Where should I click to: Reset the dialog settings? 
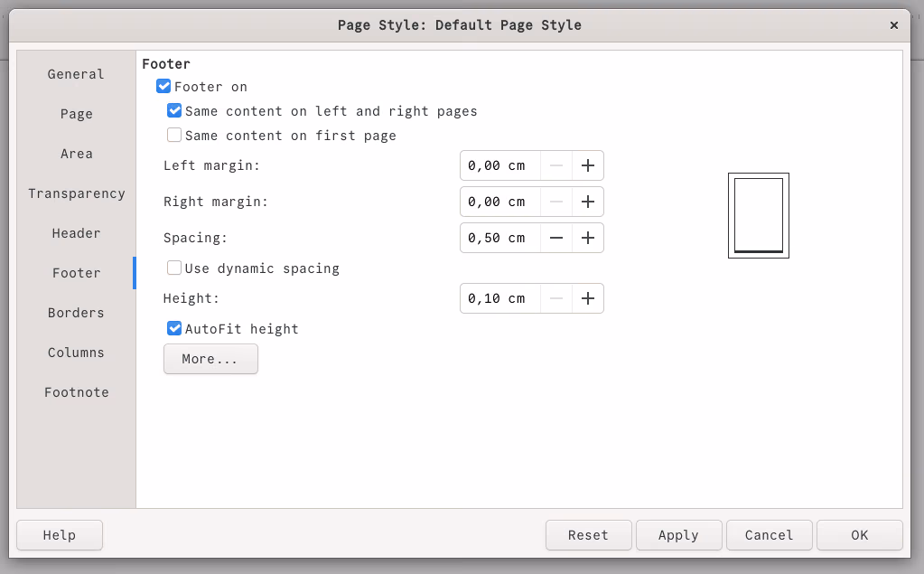pyautogui.click(x=588, y=534)
